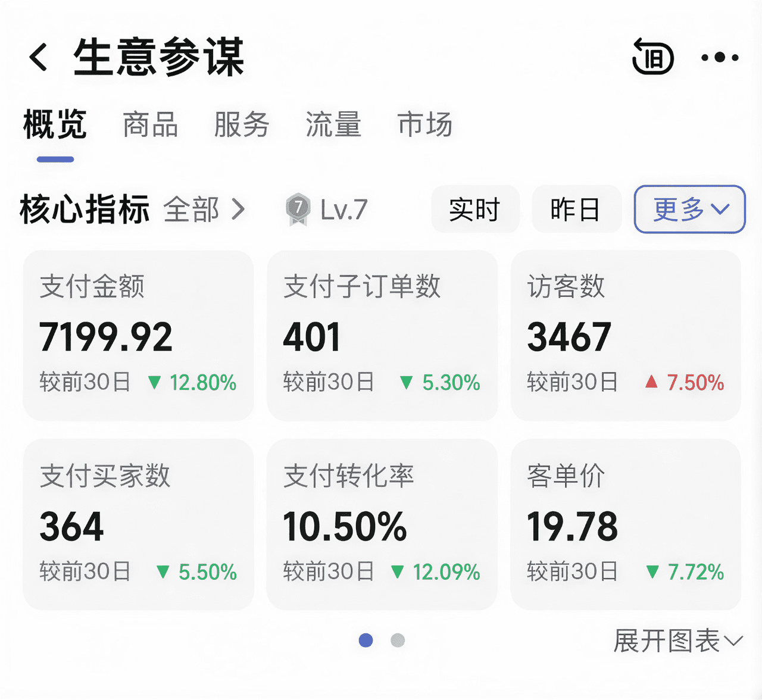Switch to the 商品 tab
Image resolution: width=762 pixels, height=700 pixels.
[x=150, y=125]
